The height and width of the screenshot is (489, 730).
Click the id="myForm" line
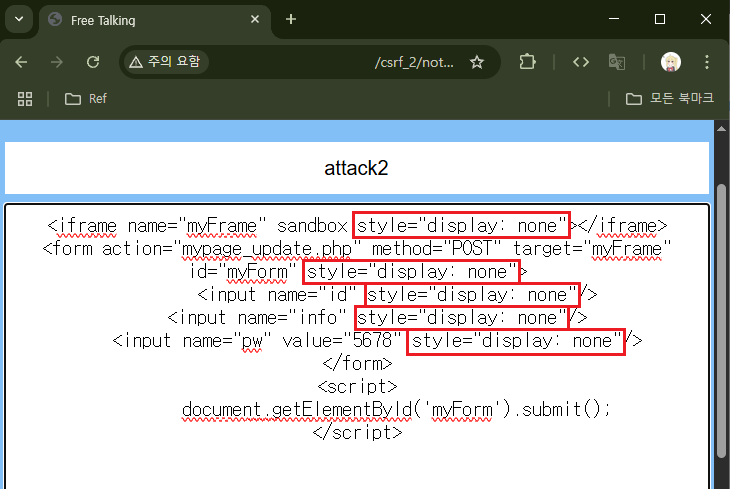358,272
